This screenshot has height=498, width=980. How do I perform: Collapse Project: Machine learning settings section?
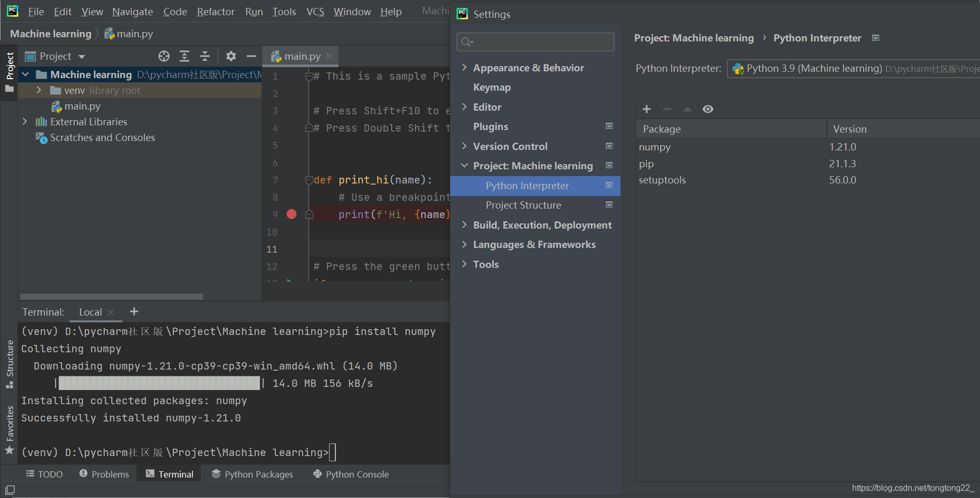point(464,165)
